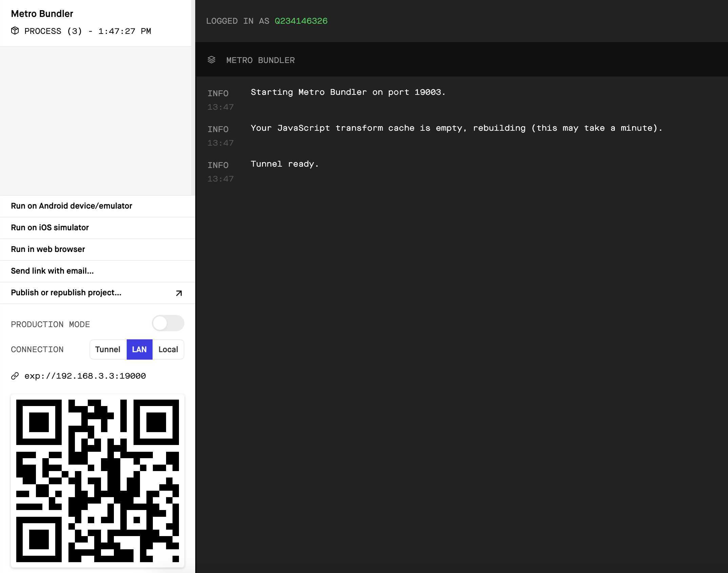Click the arrow icon on the Publish row
This screenshot has height=573, width=728.
tap(179, 293)
